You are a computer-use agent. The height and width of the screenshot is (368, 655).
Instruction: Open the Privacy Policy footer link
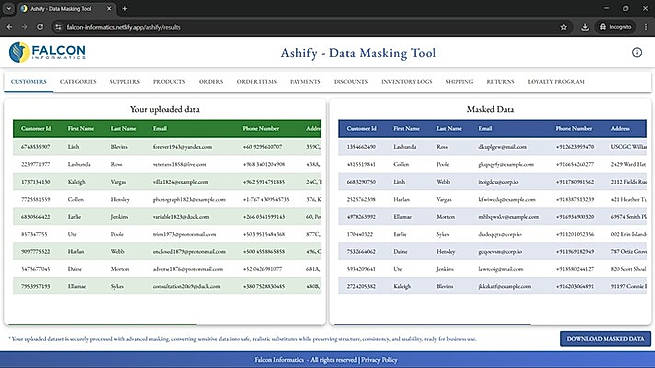[x=379, y=360]
